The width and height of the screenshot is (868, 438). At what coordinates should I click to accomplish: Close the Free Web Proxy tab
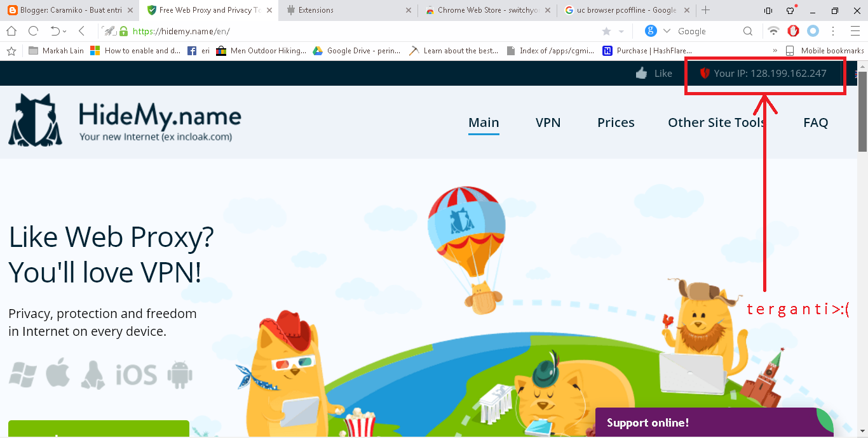pos(269,10)
